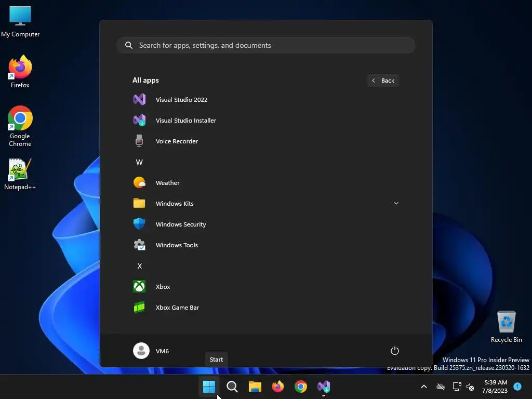This screenshot has height=399, width=532.
Task: Click the OneDrive tray icon
Action: click(x=441, y=387)
